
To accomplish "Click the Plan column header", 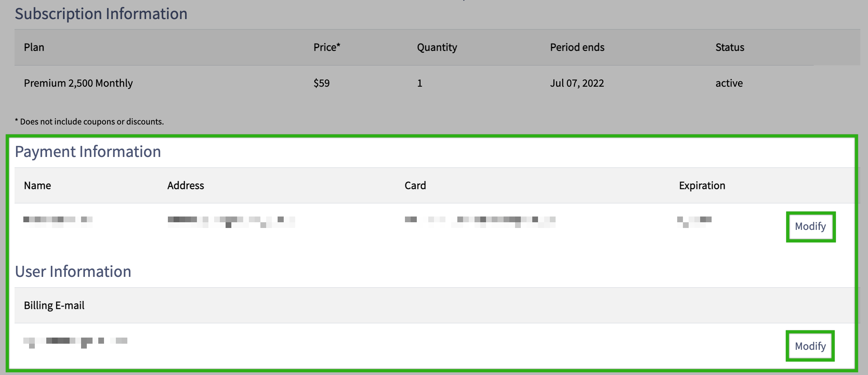I will pos(34,47).
